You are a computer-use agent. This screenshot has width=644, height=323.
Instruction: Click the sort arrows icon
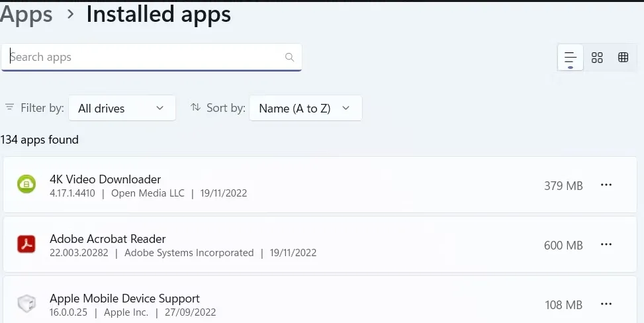click(195, 107)
